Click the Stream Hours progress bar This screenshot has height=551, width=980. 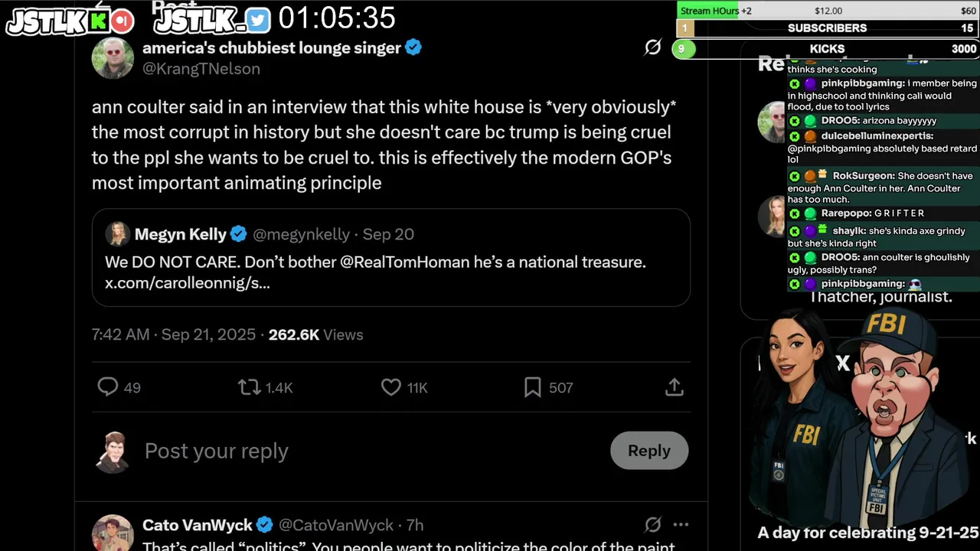click(x=828, y=11)
